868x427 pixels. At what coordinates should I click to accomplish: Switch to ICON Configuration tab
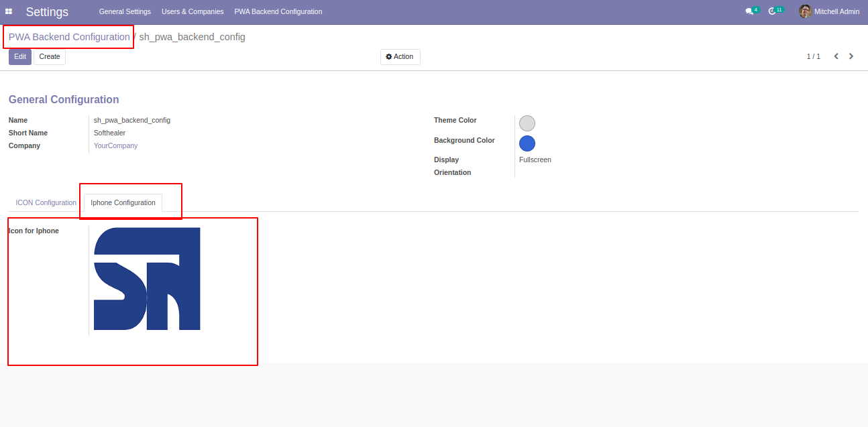[46, 202]
